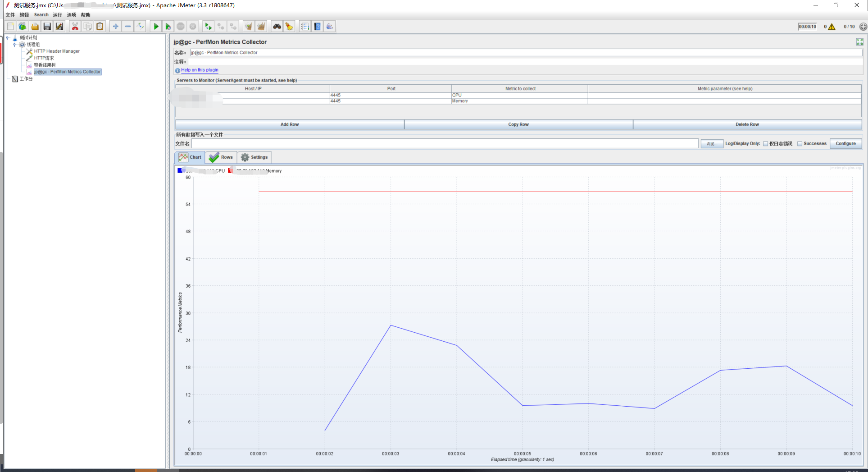Open the 帮助 menu

(86, 15)
